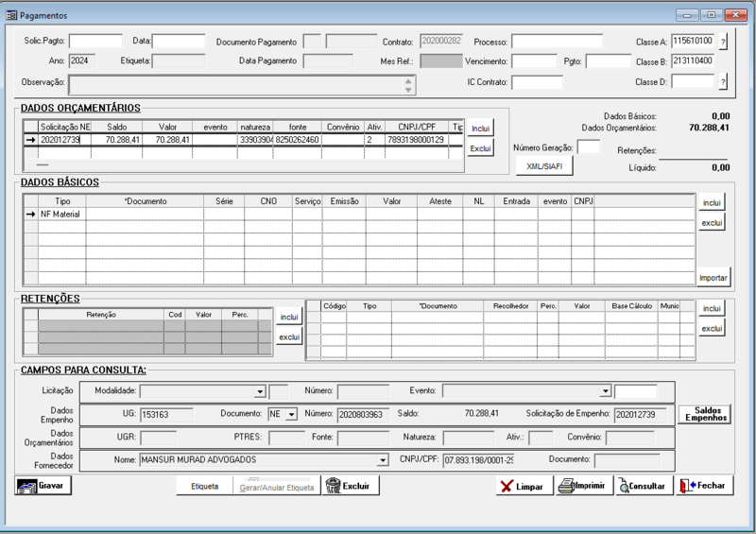The width and height of the screenshot is (756, 534).
Task: Click the Etiqueta button at bottom
Action: coord(205,486)
